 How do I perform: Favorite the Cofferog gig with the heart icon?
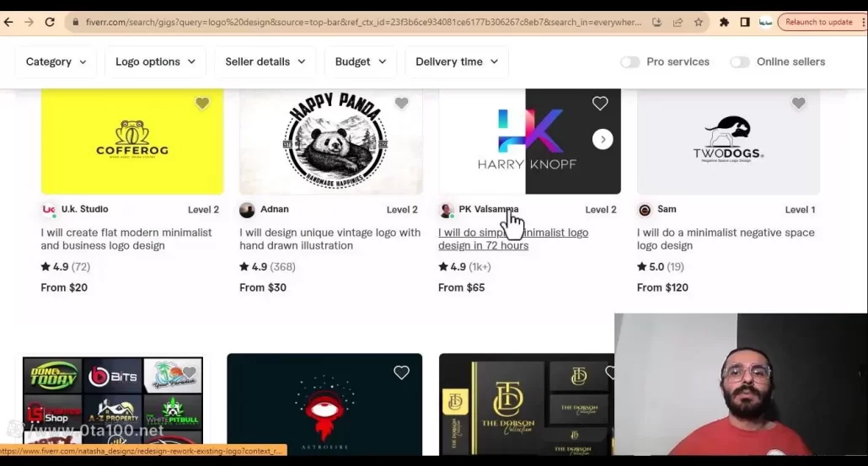click(x=202, y=103)
